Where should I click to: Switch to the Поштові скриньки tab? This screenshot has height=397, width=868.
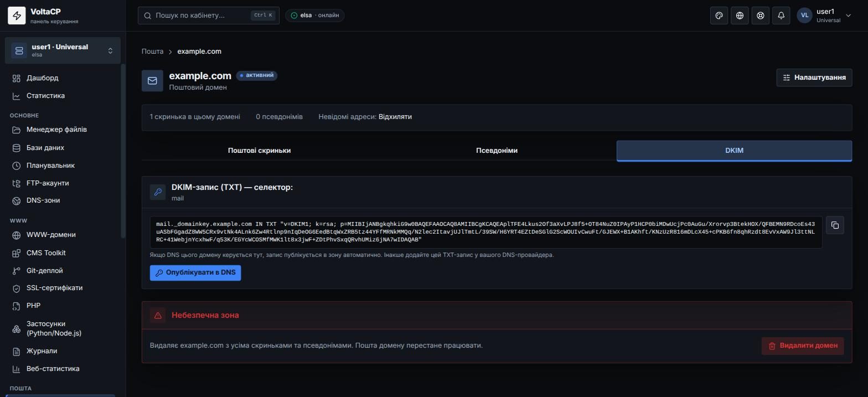[259, 151]
